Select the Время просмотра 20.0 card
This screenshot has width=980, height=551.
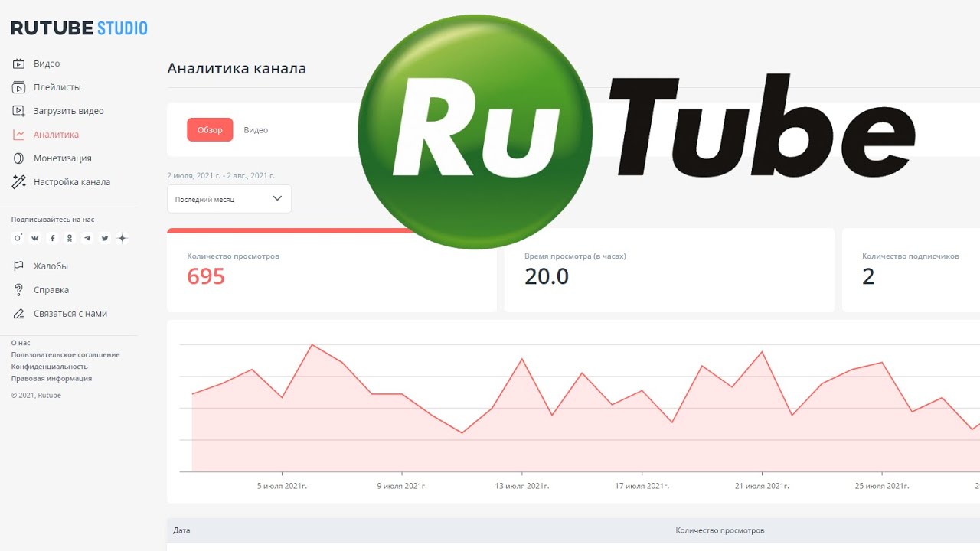669,270
